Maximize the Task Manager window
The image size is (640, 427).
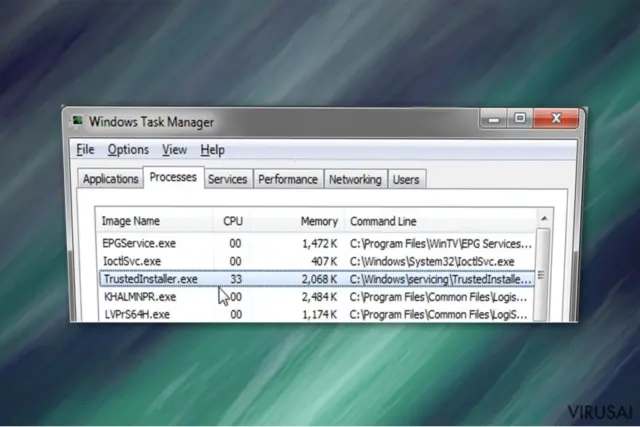click(x=520, y=119)
